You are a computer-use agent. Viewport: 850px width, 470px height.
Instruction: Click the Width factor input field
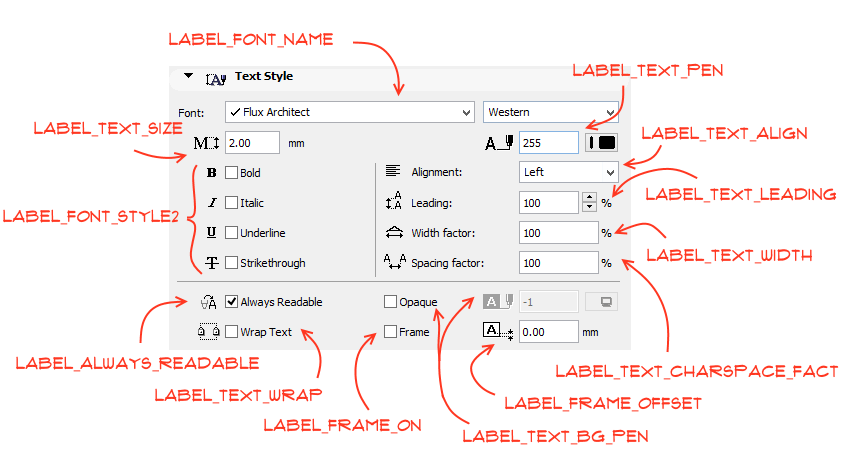pos(558,233)
